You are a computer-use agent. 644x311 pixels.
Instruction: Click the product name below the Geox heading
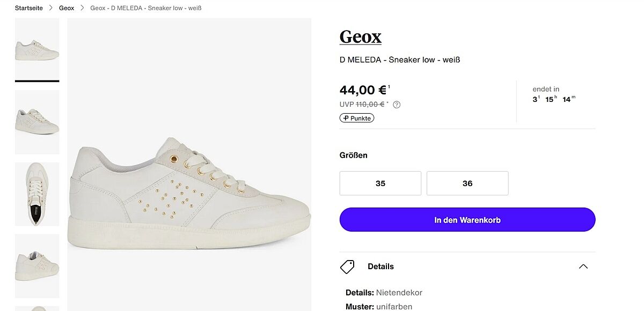coord(400,60)
